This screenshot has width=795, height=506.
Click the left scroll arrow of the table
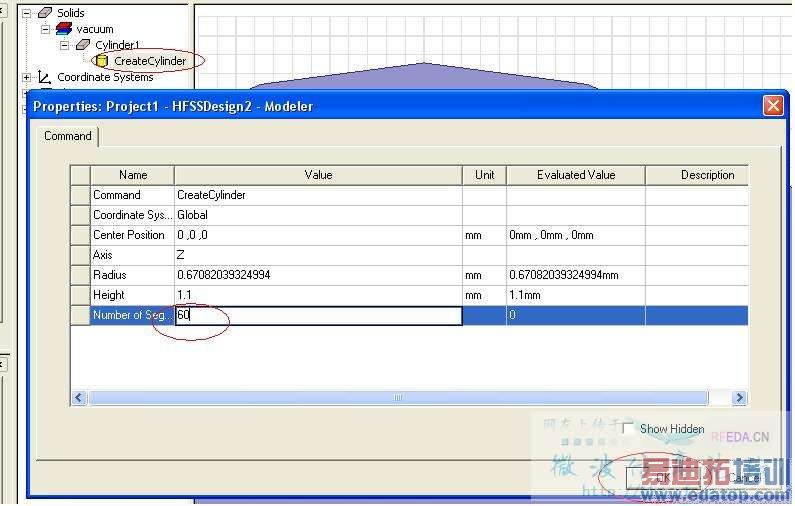pos(79,397)
